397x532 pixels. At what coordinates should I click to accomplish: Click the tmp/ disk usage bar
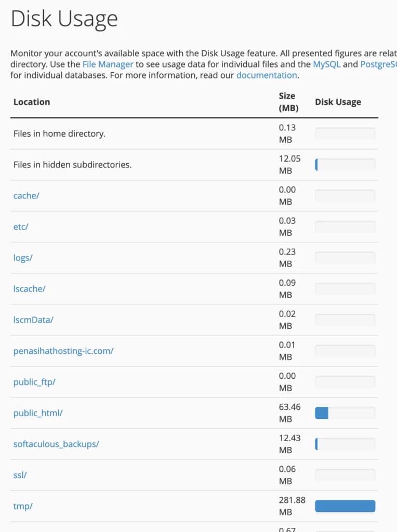pos(345,506)
